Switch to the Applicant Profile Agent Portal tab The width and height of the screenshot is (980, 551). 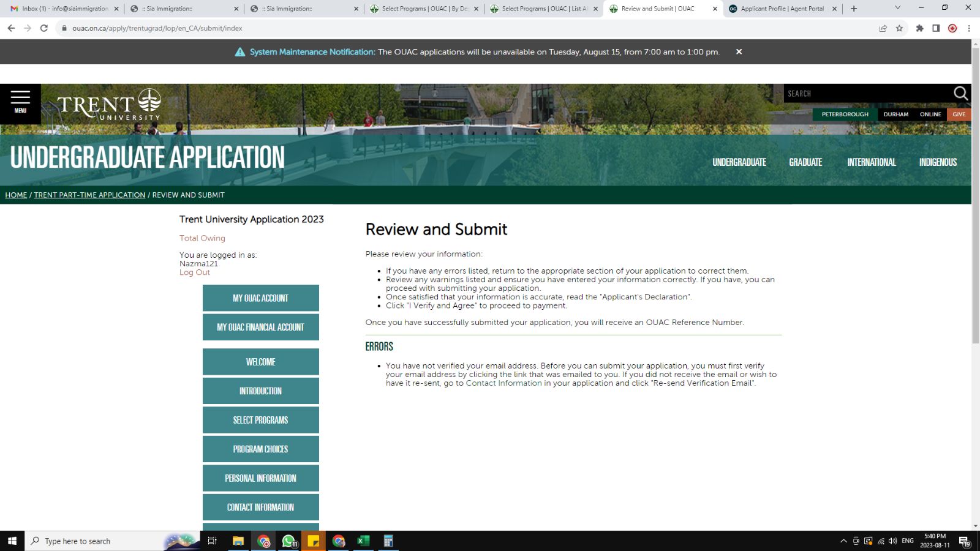pyautogui.click(x=782, y=9)
